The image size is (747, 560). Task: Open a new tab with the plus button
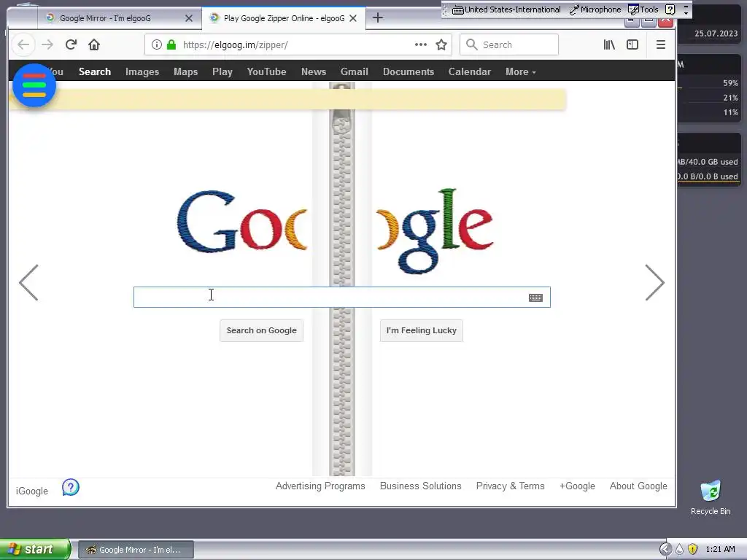(378, 18)
